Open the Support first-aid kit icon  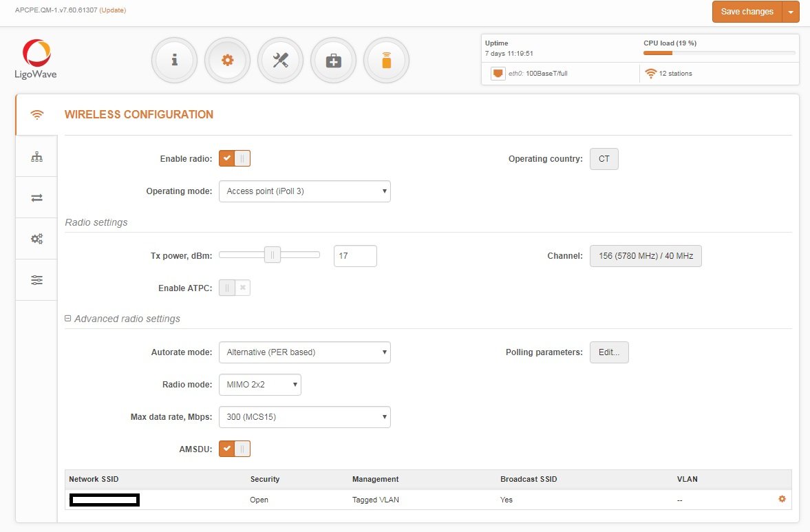tap(333, 61)
